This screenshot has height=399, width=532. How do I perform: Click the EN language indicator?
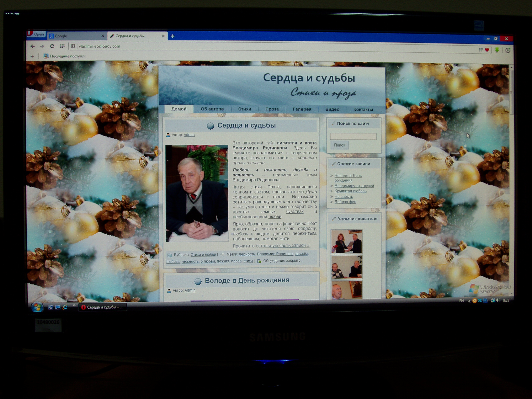pyautogui.click(x=461, y=301)
